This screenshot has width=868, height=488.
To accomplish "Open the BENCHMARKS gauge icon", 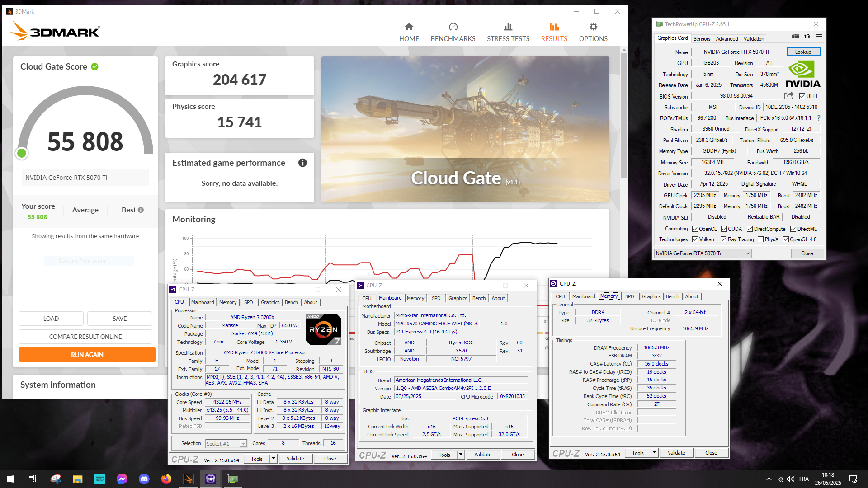I will [x=453, y=27].
